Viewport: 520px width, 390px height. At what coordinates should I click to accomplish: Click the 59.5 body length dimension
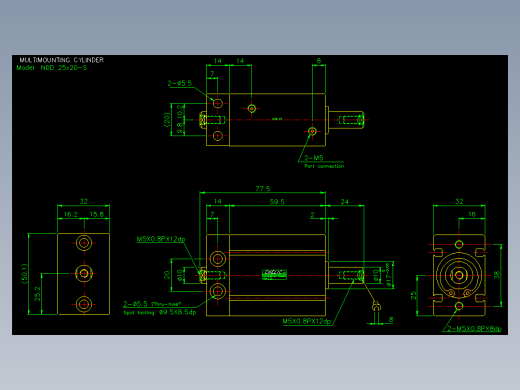[277, 202]
